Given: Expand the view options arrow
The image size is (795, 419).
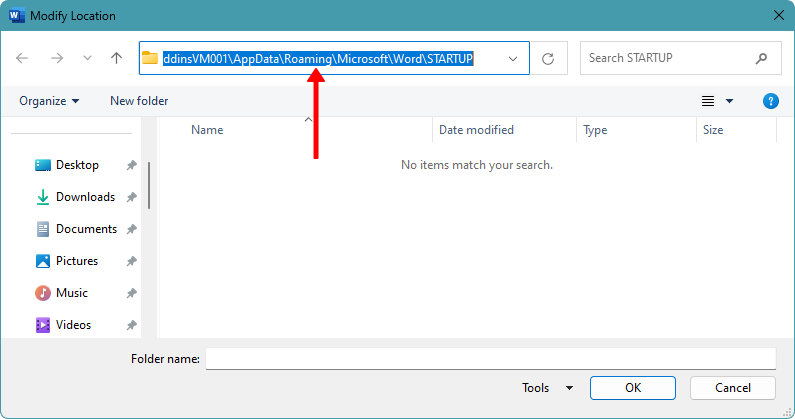Looking at the screenshot, I should click(730, 101).
